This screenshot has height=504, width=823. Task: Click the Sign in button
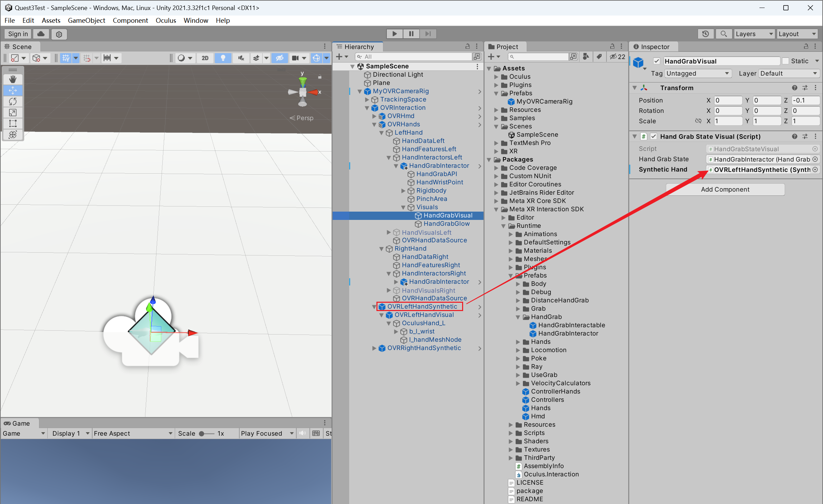pyautogui.click(x=18, y=34)
